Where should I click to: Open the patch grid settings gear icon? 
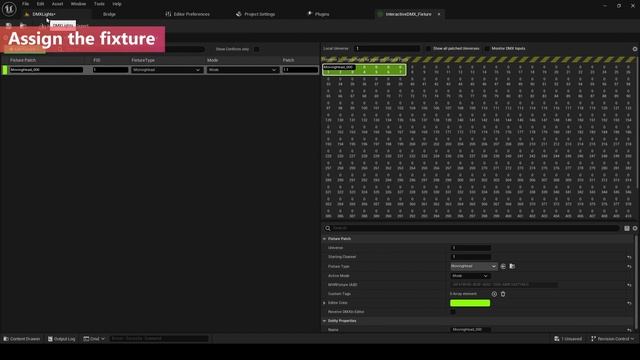635,49
